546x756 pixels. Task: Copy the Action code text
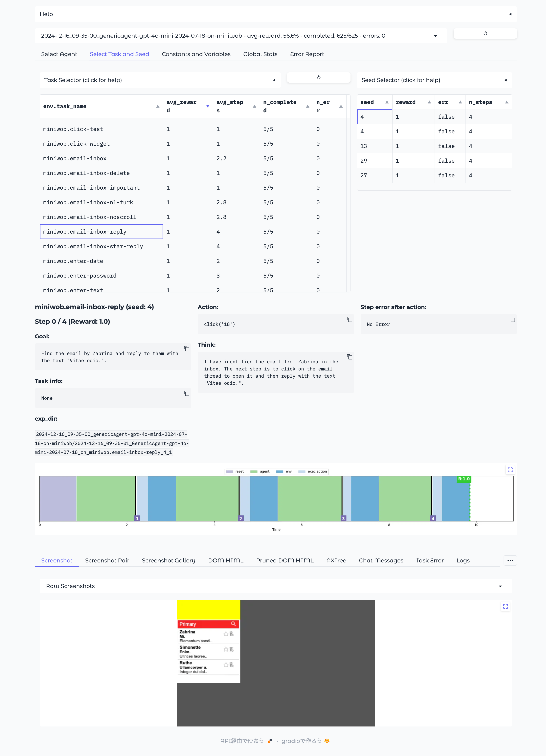(x=349, y=320)
